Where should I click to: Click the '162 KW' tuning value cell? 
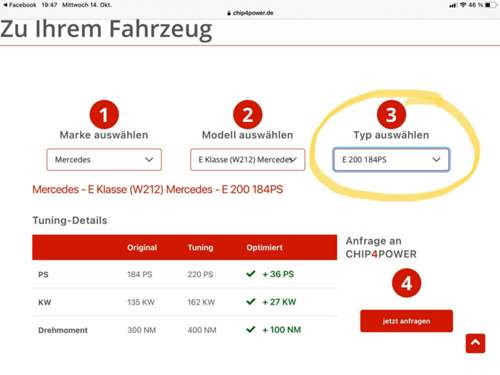[x=201, y=302]
